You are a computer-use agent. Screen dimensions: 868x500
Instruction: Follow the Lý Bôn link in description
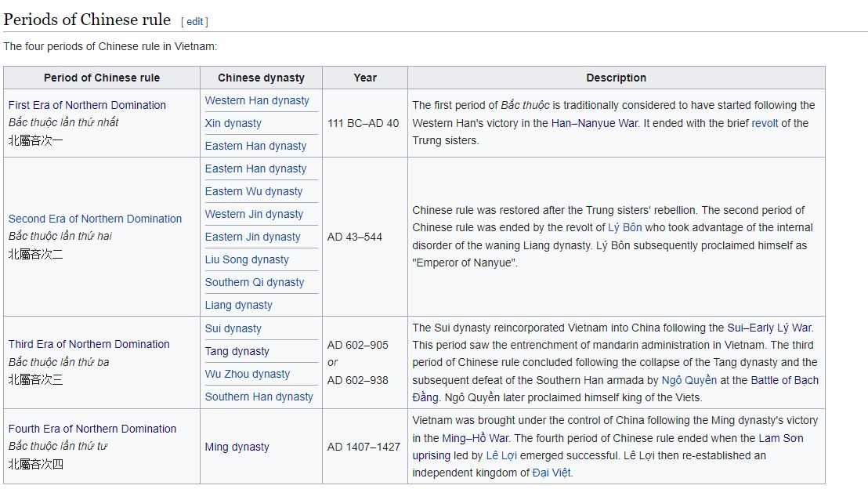pyautogui.click(x=625, y=227)
